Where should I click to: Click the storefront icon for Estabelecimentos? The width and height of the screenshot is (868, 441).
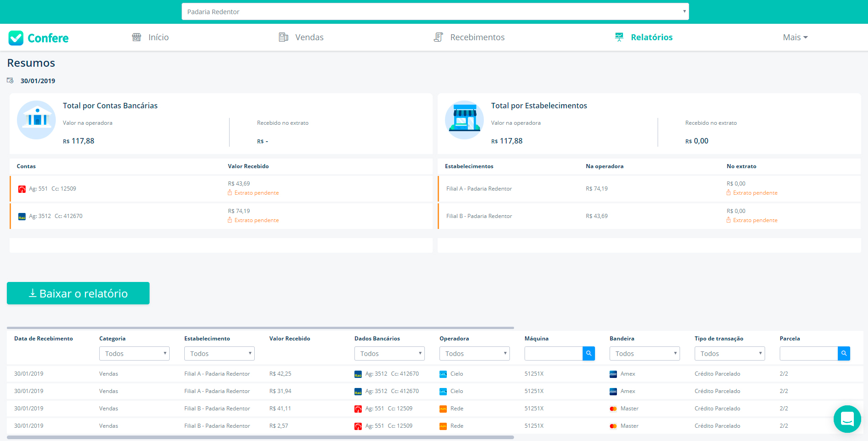point(464,120)
